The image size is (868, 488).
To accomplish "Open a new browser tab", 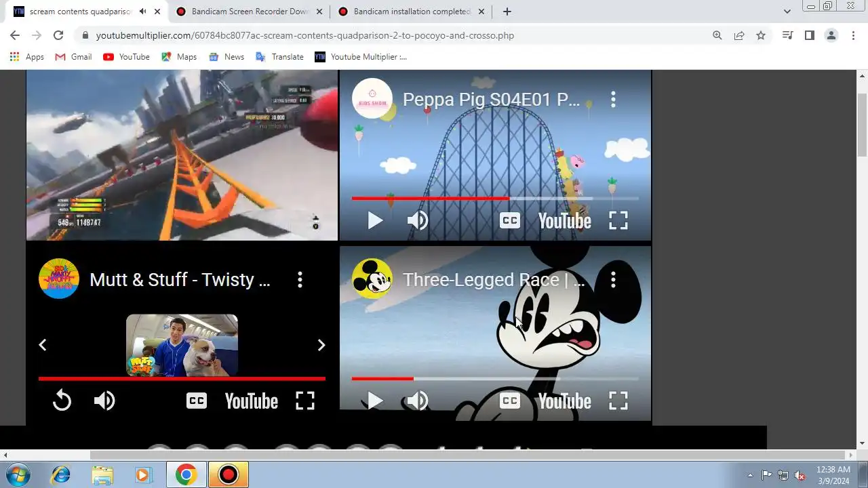I will (x=507, y=12).
